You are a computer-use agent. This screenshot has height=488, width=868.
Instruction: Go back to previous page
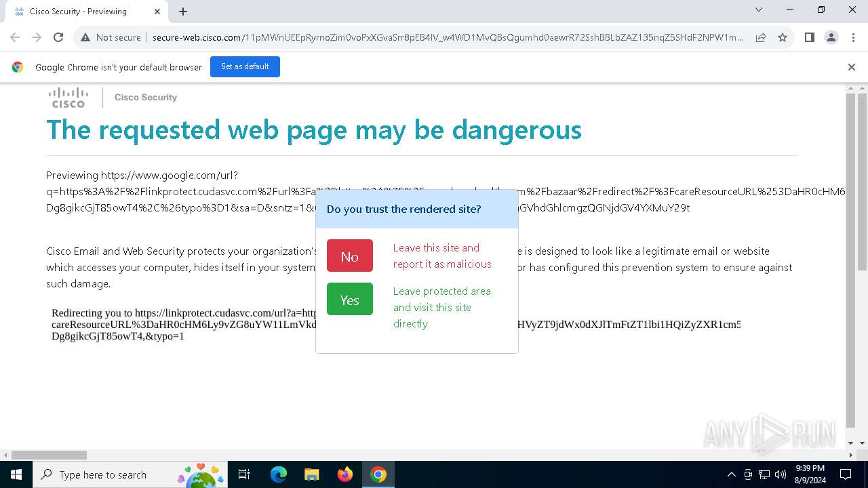(15, 37)
